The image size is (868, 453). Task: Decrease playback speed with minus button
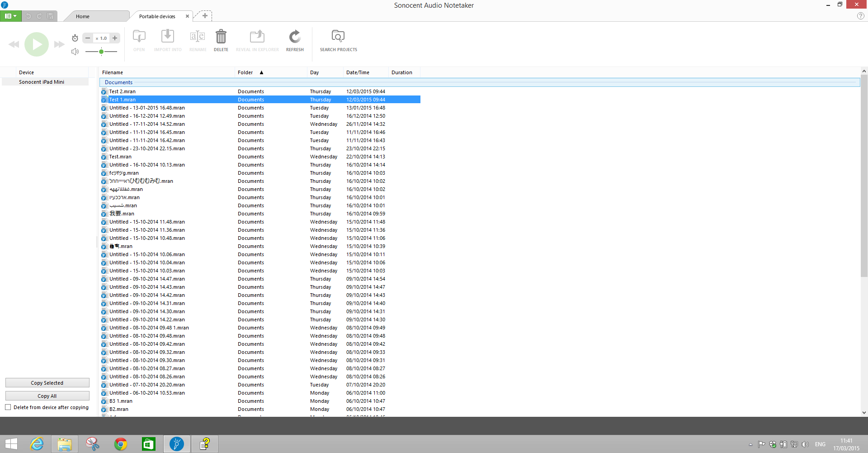[x=88, y=38]
